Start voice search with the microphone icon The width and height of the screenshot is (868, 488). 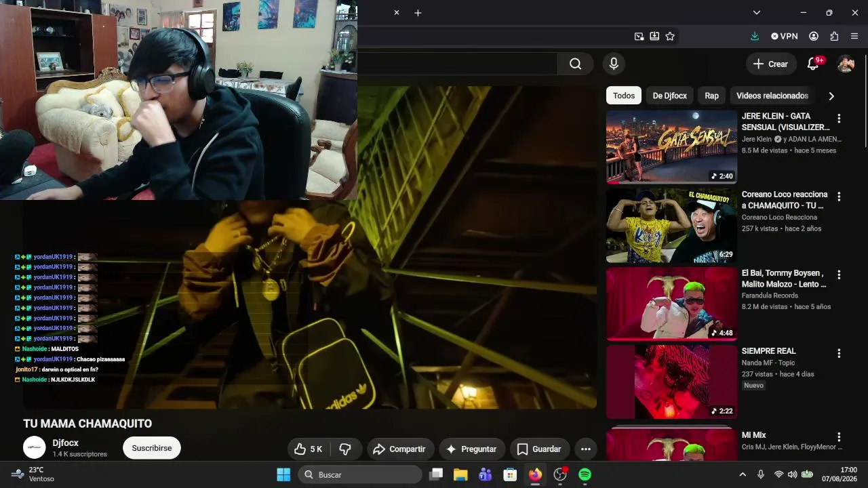pos(614,64)
